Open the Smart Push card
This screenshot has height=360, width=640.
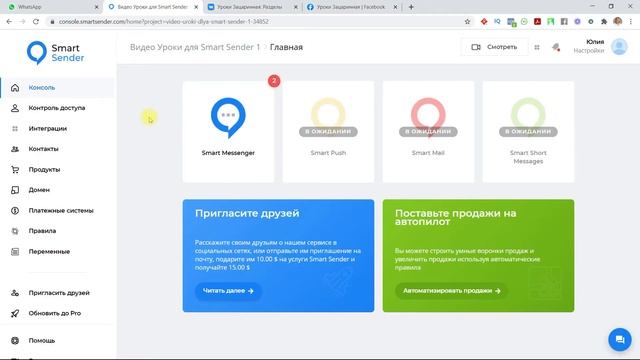(x=328, y=131)
